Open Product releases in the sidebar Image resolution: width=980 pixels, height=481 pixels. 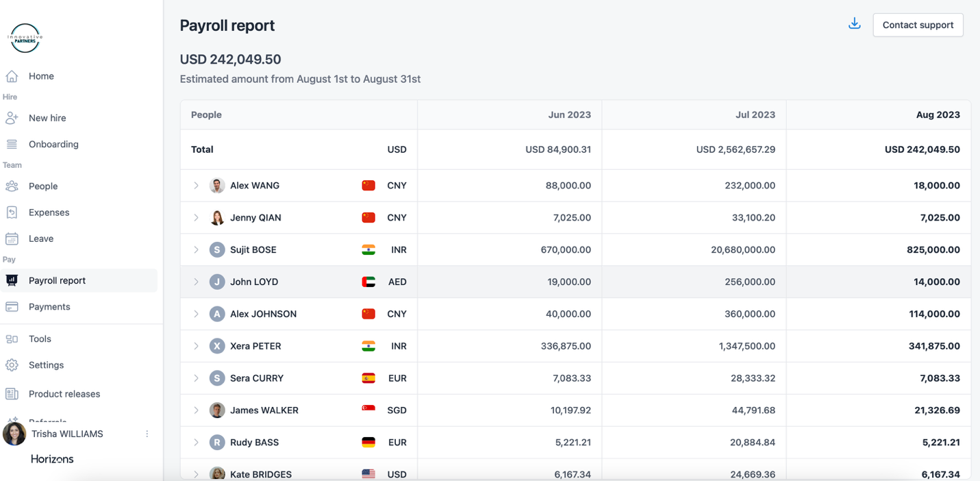coord(64,394)
